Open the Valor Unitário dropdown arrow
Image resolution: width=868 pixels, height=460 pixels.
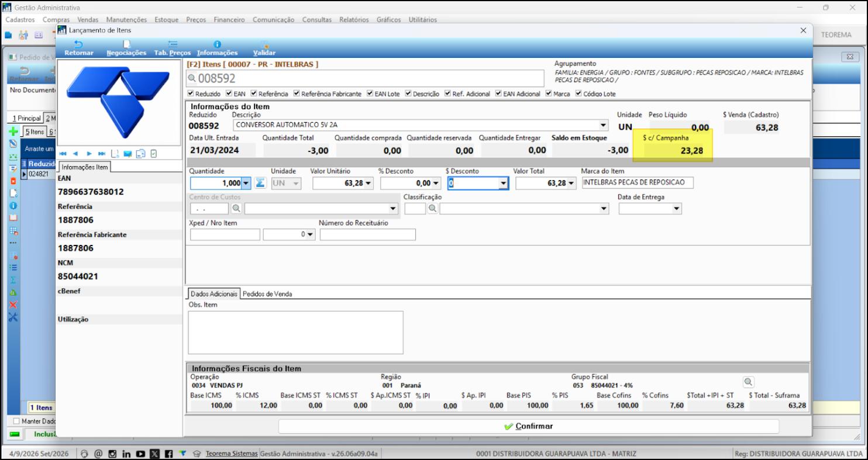[x=368, y=184]
